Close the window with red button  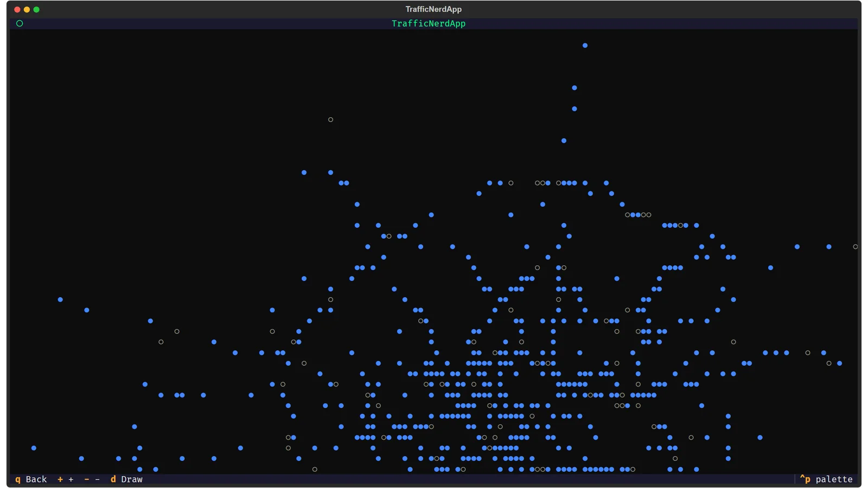pos(17,9)
